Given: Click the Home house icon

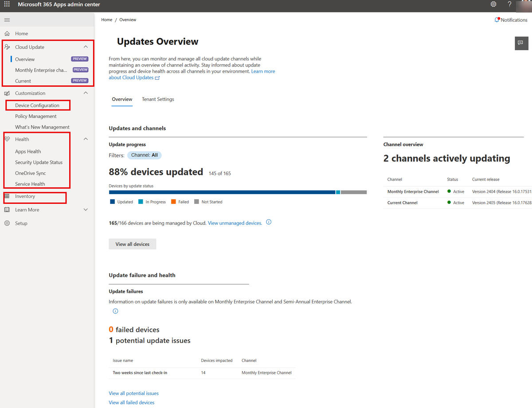Looking at the screenshot, I should 7,34.
